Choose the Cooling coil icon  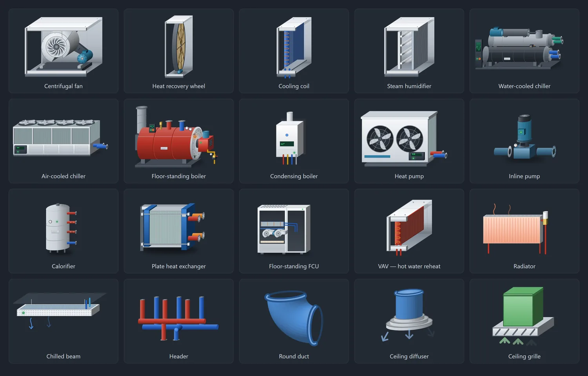click(x=294, y=47)
